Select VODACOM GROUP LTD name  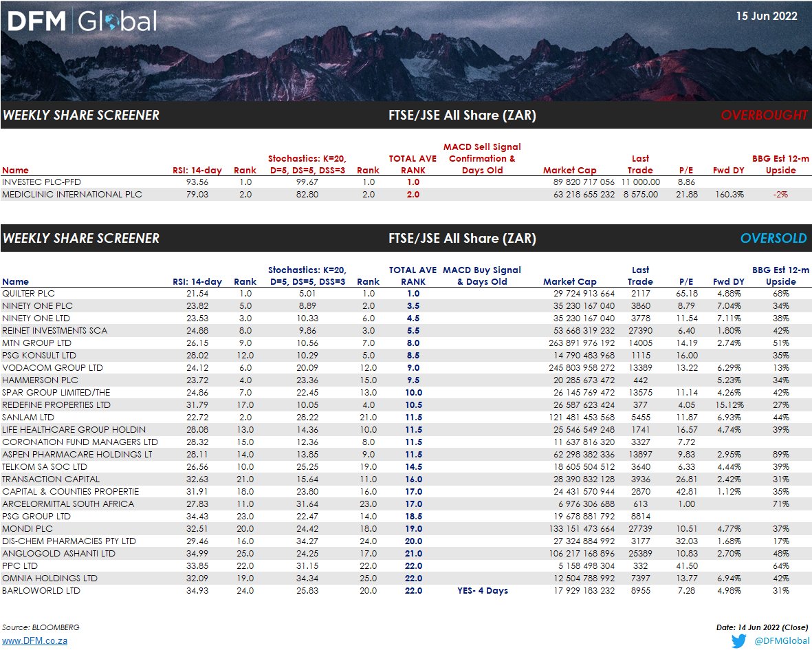(53, 368)
